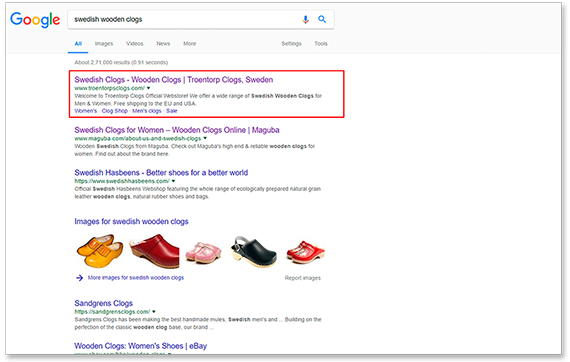The image size is (570, 362).
Task: Open the Sandgrens Clogs result
Action: click(104, 303)
